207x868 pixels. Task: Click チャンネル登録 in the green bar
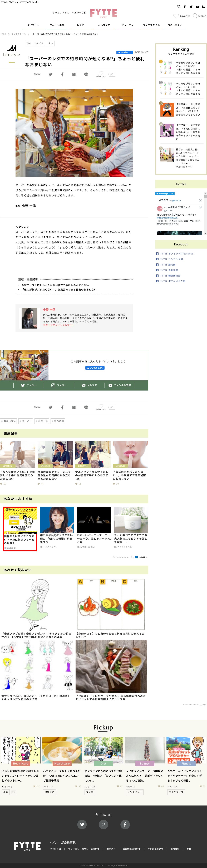tap(120, 385)
